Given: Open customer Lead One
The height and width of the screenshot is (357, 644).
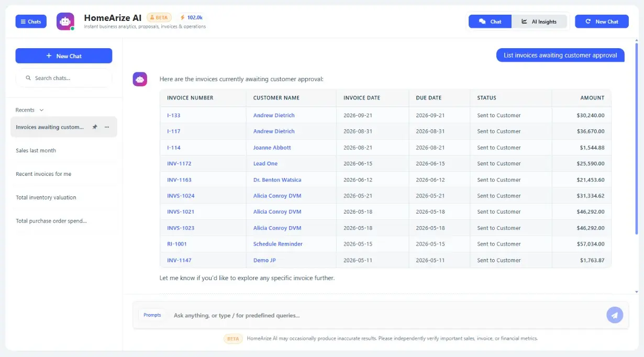Looking at the screenshot, I should coord(265,164).
